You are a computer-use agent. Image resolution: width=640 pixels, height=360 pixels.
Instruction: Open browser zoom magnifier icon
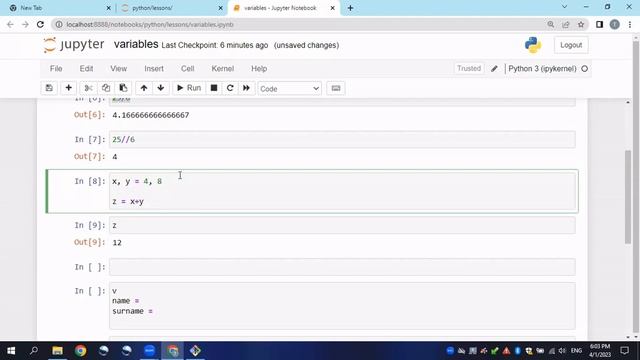coord(551,24)
